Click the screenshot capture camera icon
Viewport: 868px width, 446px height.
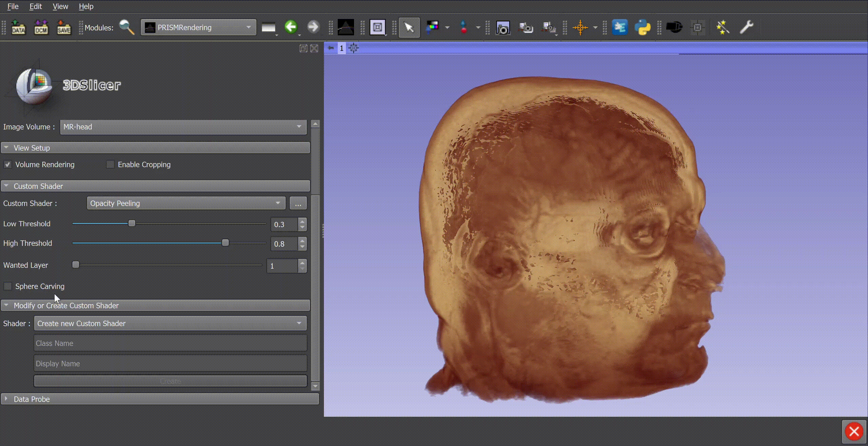coord(502,28)
